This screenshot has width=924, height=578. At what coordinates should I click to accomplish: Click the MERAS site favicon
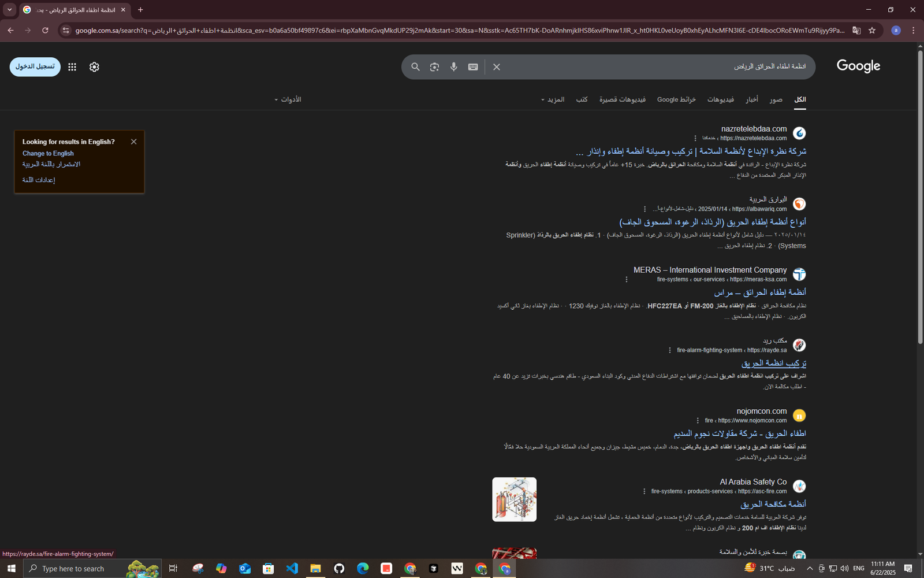click(799, 274)
